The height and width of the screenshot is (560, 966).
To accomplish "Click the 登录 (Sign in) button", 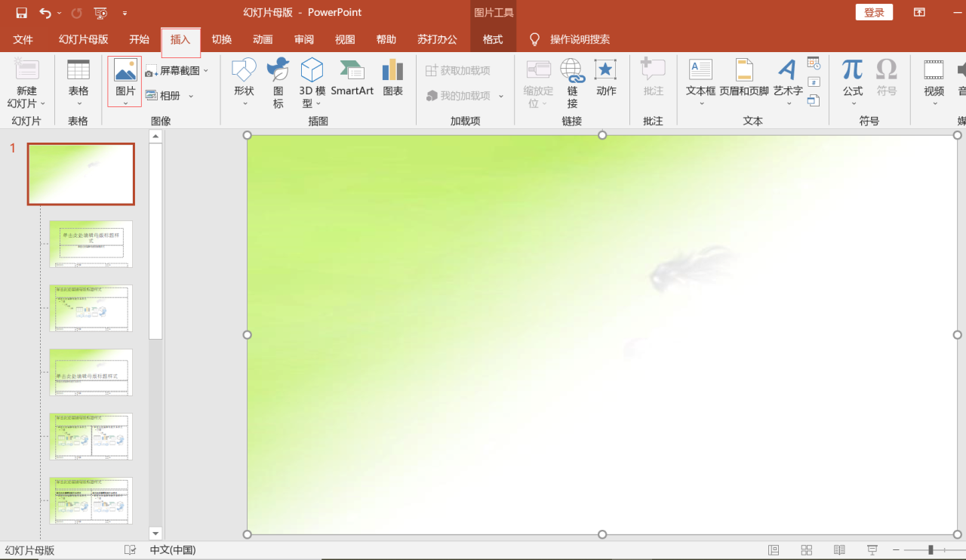I will pyautogui.click(x=873, y=12).
